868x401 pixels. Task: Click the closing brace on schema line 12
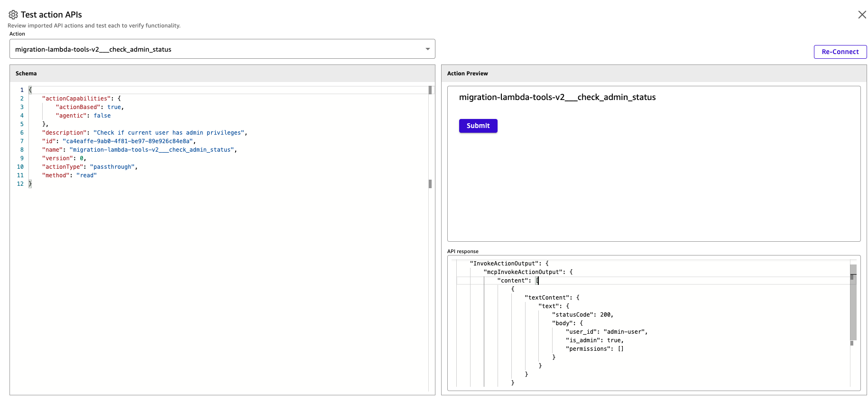tap(30, 184)
